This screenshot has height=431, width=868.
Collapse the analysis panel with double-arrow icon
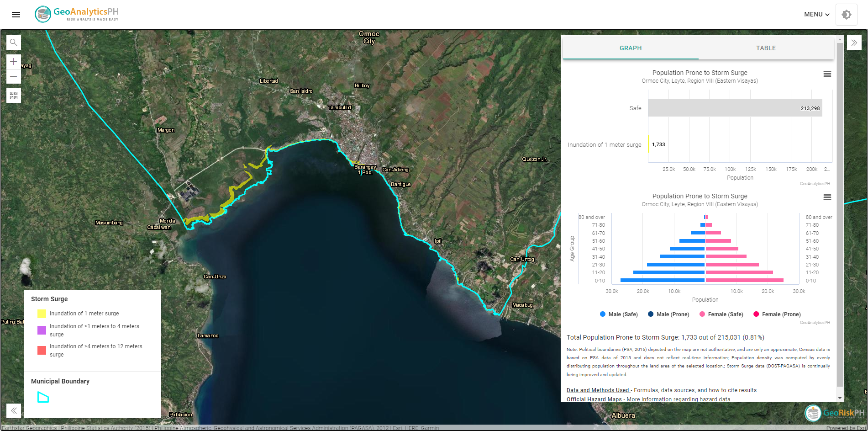tap(854, 42)
